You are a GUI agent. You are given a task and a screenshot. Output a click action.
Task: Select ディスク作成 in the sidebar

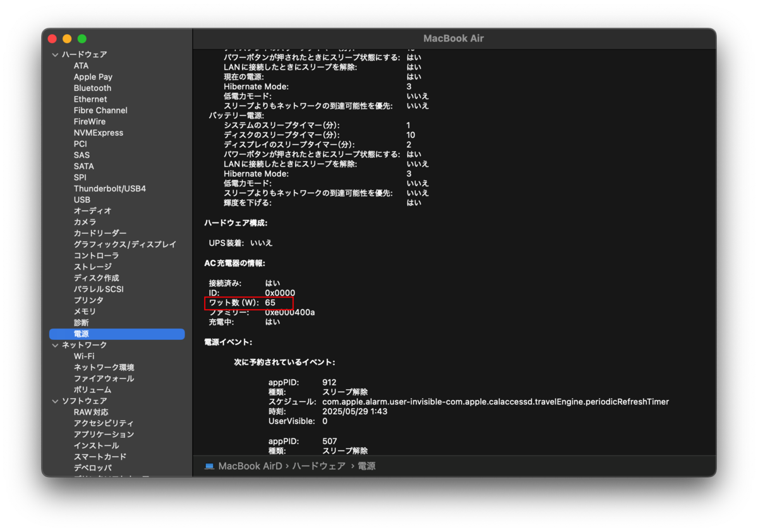coord(96,278)
